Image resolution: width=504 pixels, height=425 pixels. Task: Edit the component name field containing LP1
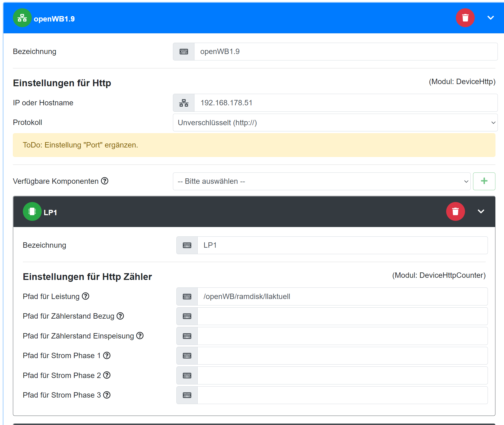[343, 245]
